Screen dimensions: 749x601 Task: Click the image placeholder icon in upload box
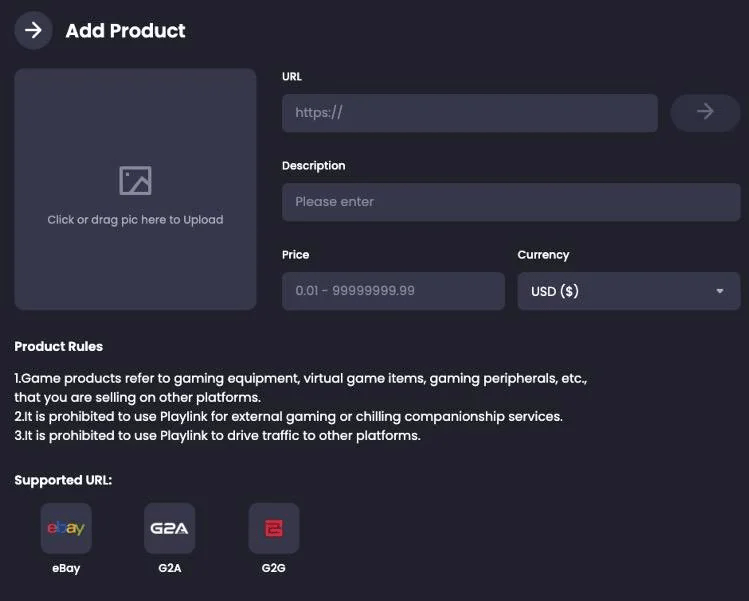135,181
